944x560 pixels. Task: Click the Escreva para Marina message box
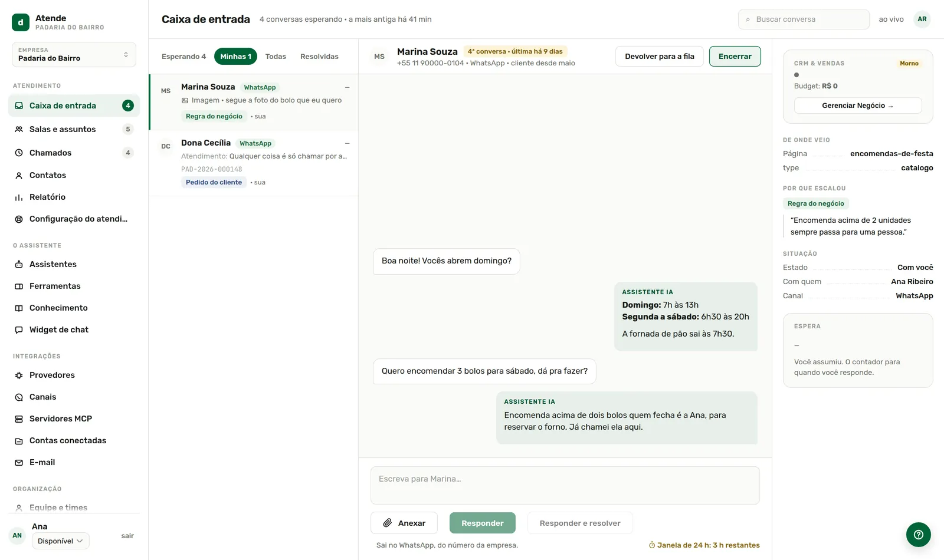[x=565, y=486]
